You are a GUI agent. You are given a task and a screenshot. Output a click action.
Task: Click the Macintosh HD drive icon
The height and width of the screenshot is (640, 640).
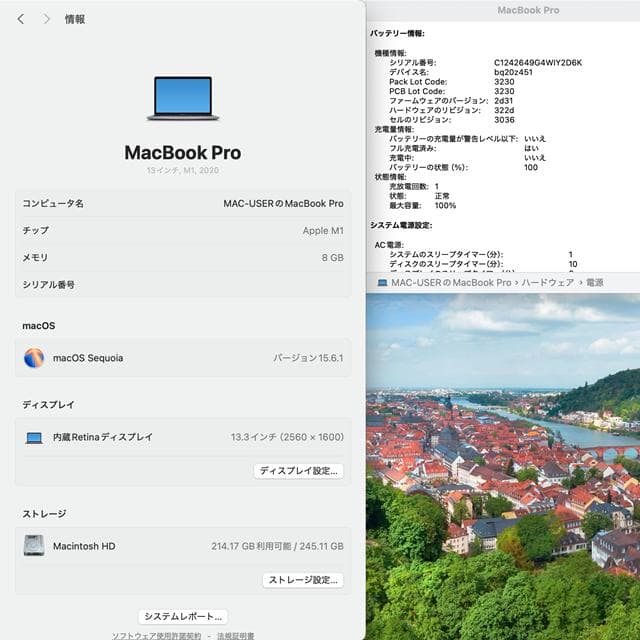pyautogui.click(x=34, y=546)
